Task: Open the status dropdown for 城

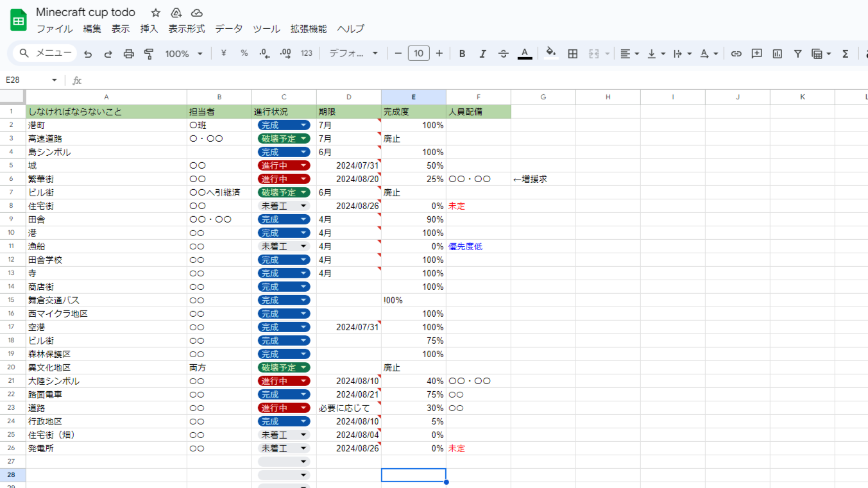Action: pyautogui.click(x=304, y=165)
